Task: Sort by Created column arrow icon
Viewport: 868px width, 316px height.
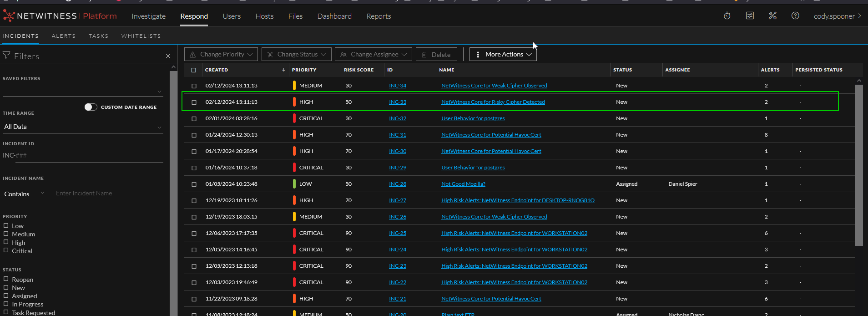Action: coord(283,70)
